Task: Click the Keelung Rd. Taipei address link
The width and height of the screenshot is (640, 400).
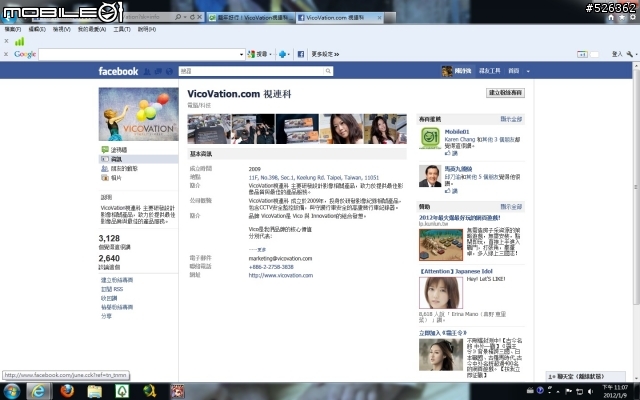Action: (x=314, y=178)
